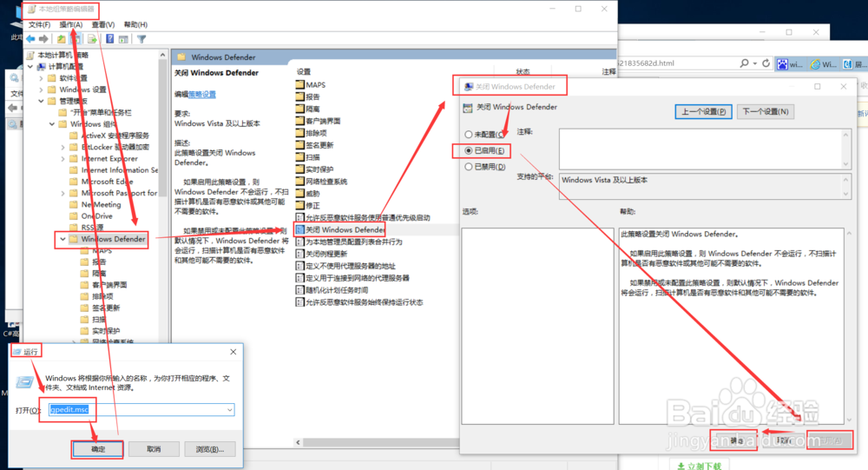Open the 网络检查系统 folder in settings list

[x=322, y=182]
